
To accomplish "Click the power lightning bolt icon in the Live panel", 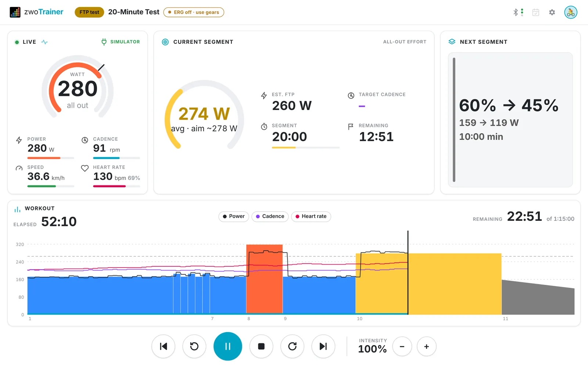I will [19, 140].
